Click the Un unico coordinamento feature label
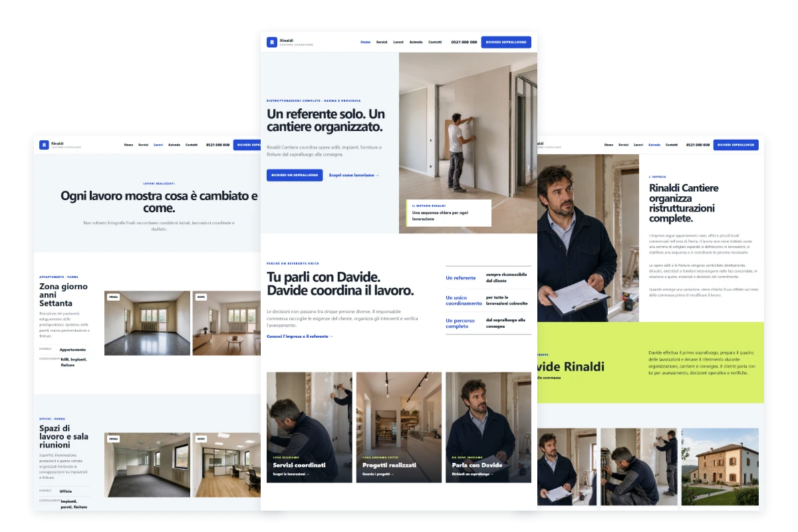 tap(464, 301)
